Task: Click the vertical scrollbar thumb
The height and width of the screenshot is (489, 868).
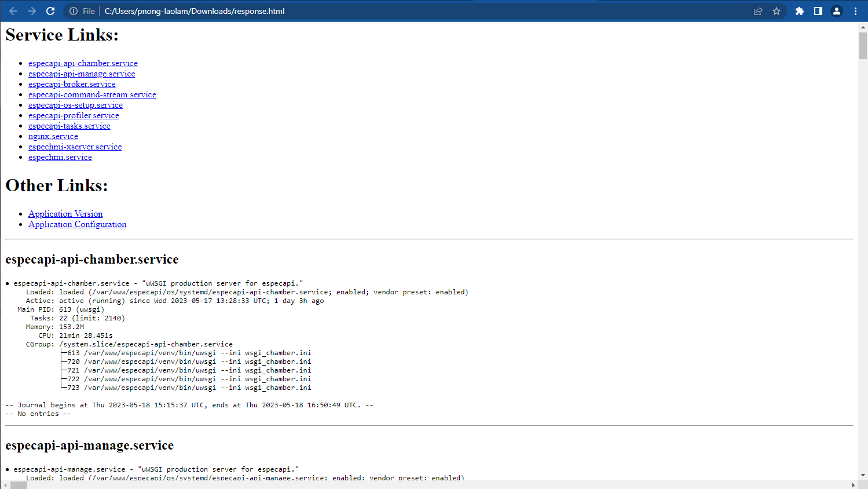Action: pos(863,45)
